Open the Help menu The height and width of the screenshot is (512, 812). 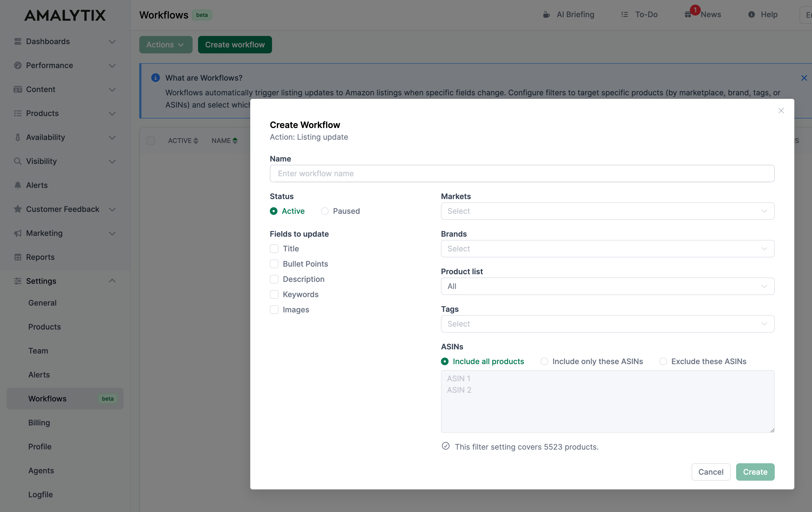click(x=763, y=14)
